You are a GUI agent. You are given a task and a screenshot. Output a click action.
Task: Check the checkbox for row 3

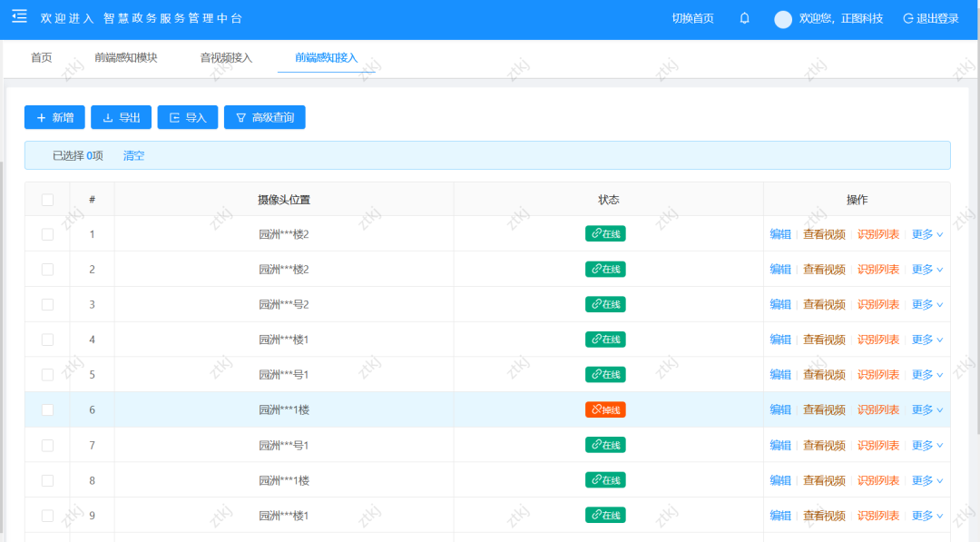tap(47, 304)
